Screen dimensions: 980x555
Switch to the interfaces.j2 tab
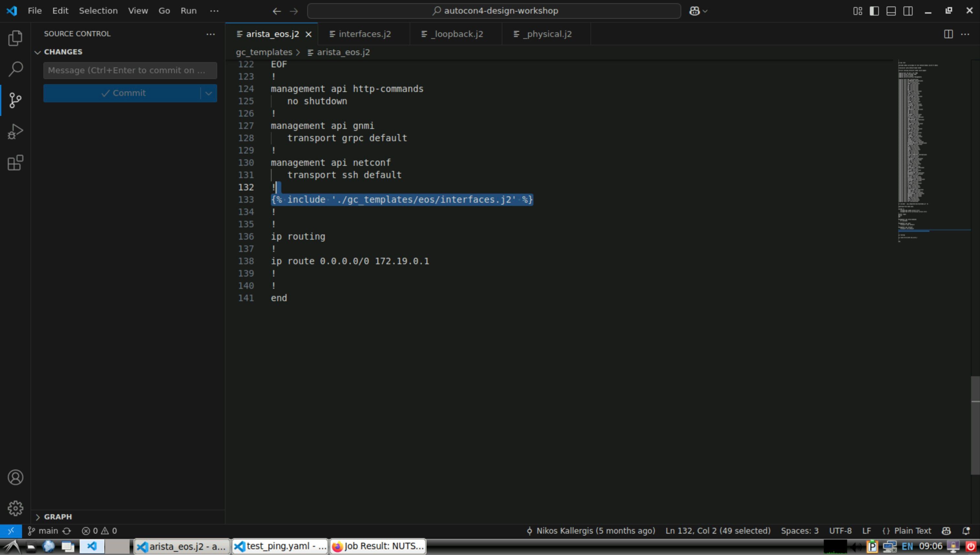click(x=364, y=34)
